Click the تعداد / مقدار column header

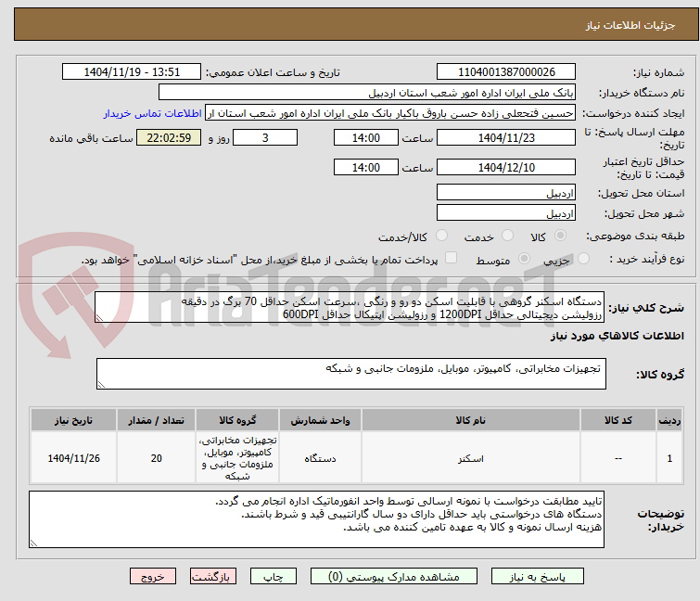pyautogui.click(x=156, y=420)
